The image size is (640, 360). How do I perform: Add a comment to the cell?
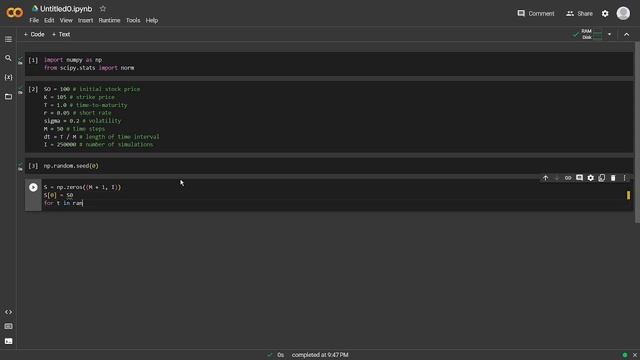[x=579, y=178]
